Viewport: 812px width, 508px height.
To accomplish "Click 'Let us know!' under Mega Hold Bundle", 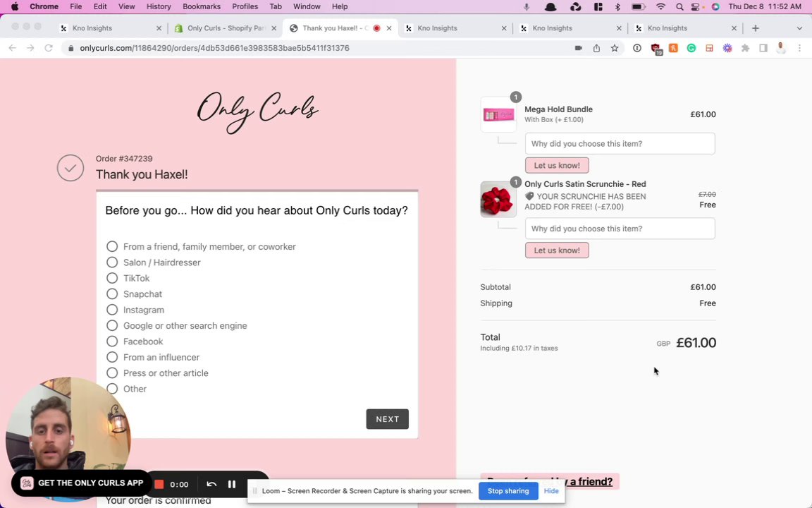I will coord(557,165).
